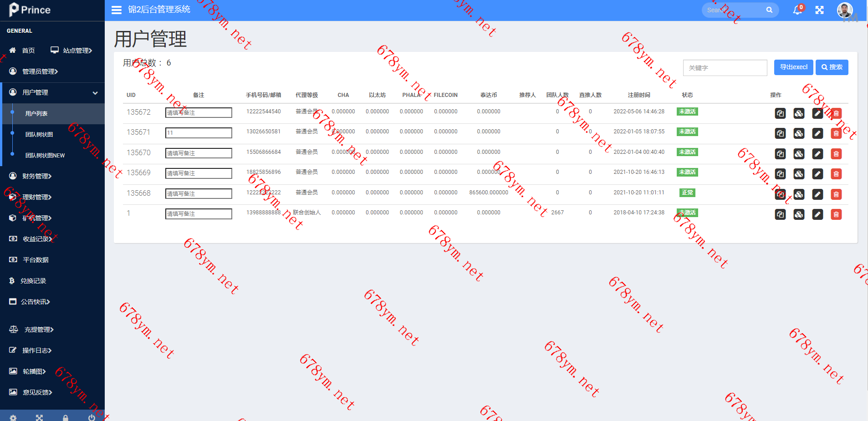
Task: Delete user 135672 with trash icon
Action: (x=836, y=113)
